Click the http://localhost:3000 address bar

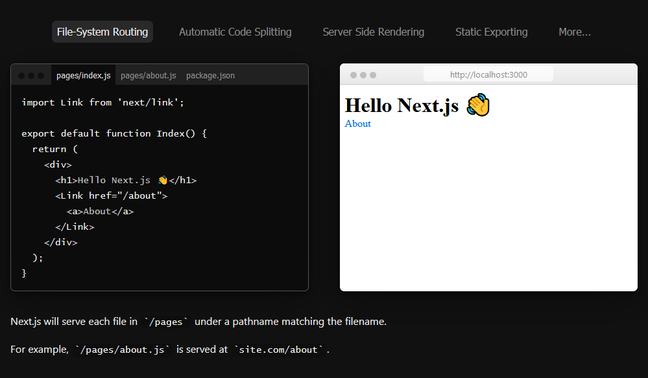point(488,75)
